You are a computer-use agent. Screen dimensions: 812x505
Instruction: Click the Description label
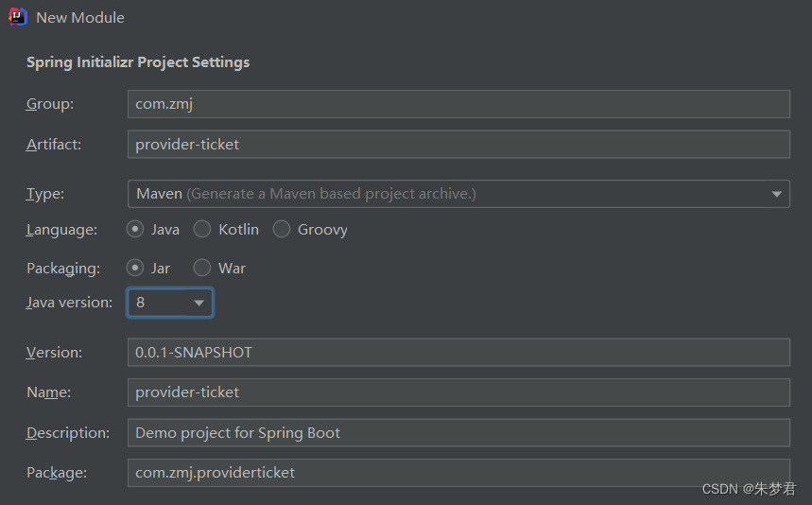coord(68,432)
